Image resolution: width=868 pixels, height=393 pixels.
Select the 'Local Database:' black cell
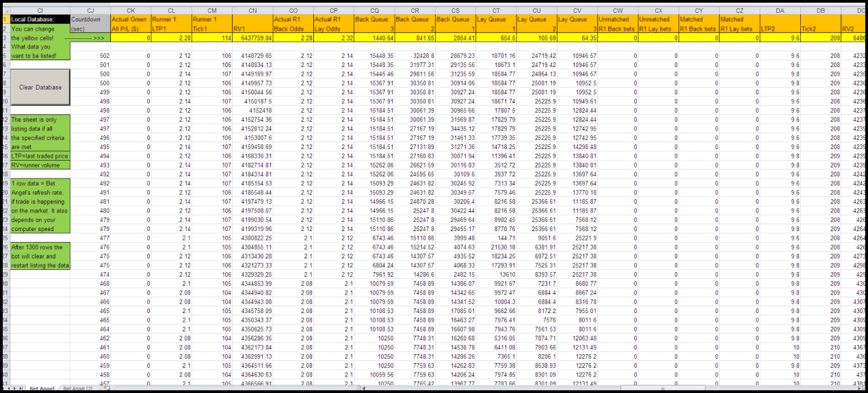(40, 19)
